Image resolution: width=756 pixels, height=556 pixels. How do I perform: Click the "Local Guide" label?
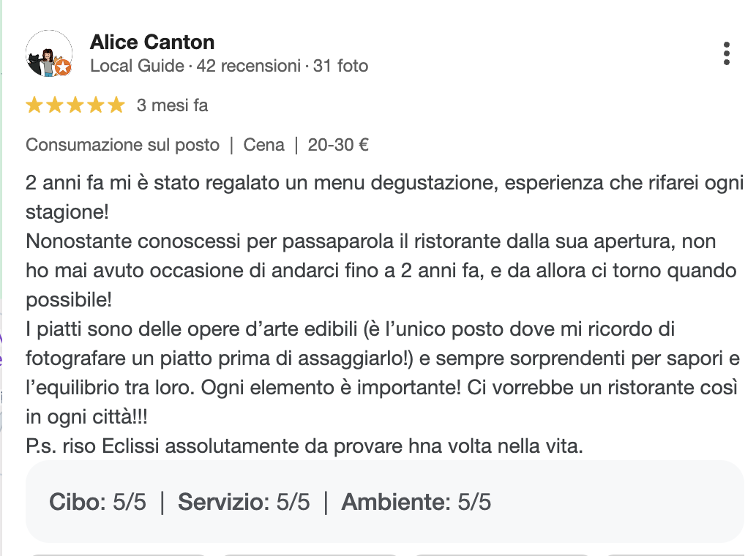tap(137, 67)
